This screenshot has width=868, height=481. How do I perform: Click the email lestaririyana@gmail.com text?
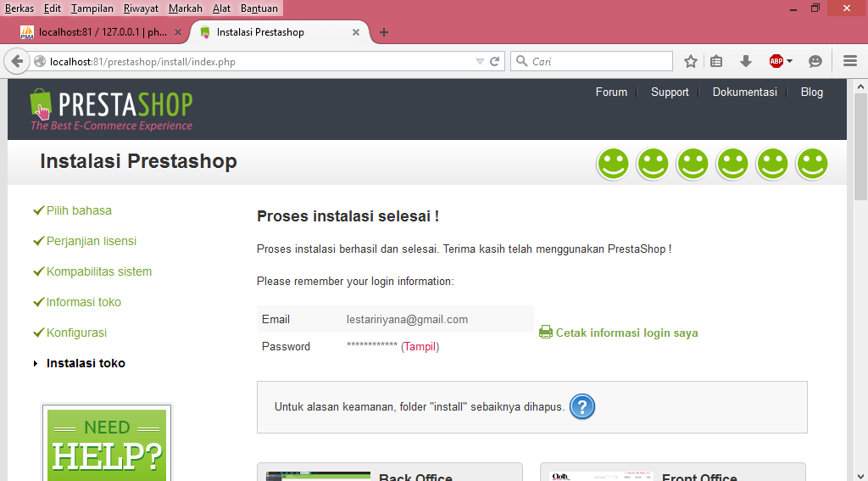tap(408, 319)
